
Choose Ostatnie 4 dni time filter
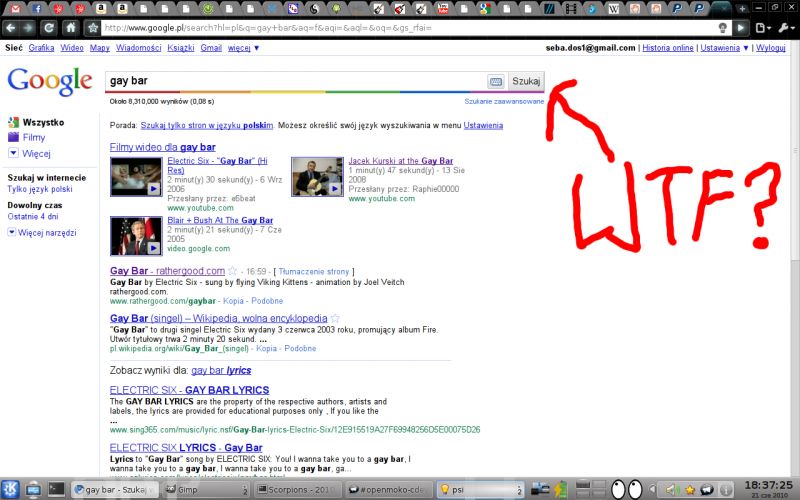[33, 216]
